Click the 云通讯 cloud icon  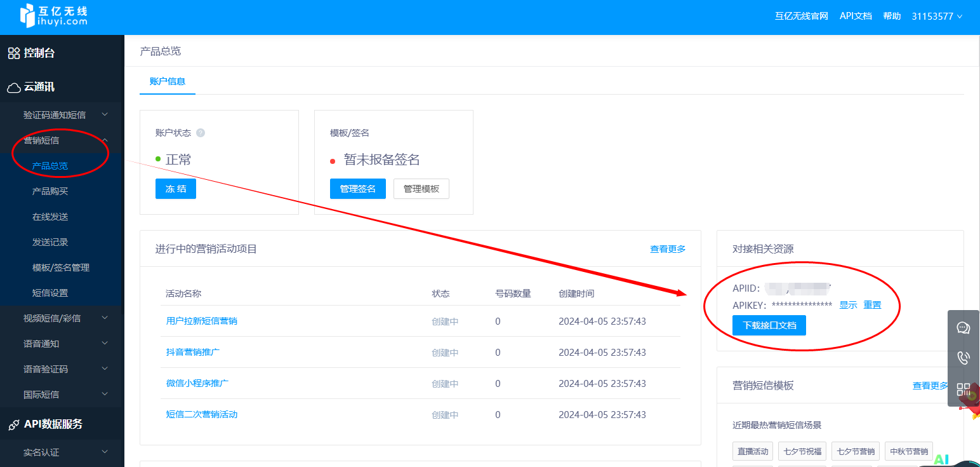click(x=14, y=88)
